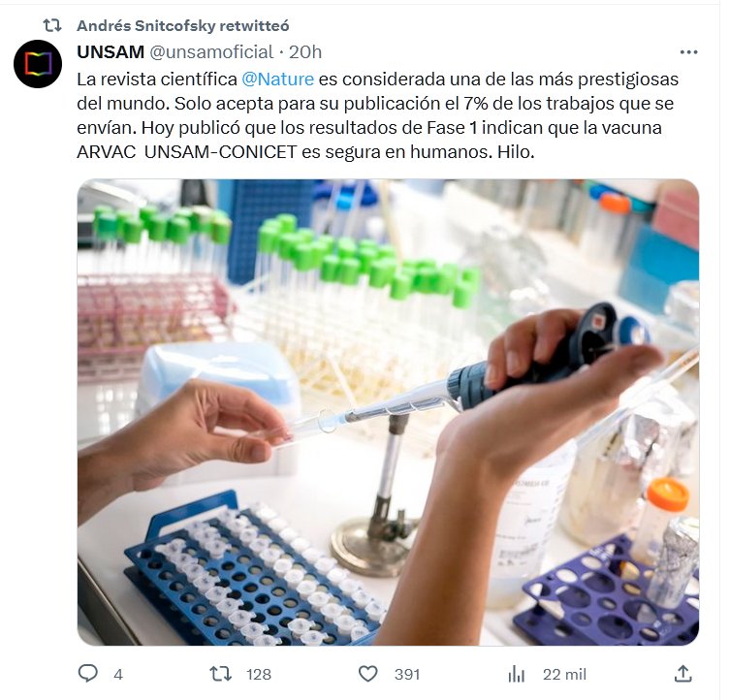Open the "Andrés Snitcofsky retwitteó" link
Image resolution: width=729 pixels, height=700 pixels.
click(182, 25)
